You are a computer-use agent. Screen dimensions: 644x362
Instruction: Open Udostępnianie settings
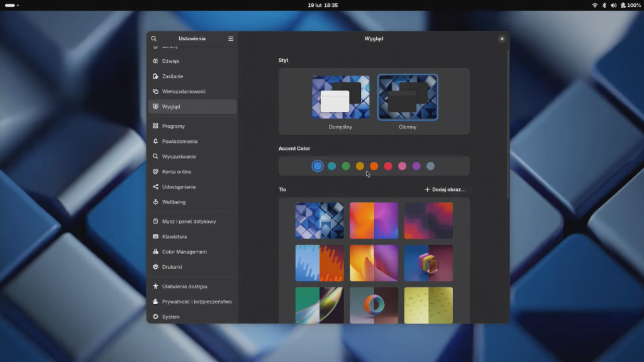[192, 187]
